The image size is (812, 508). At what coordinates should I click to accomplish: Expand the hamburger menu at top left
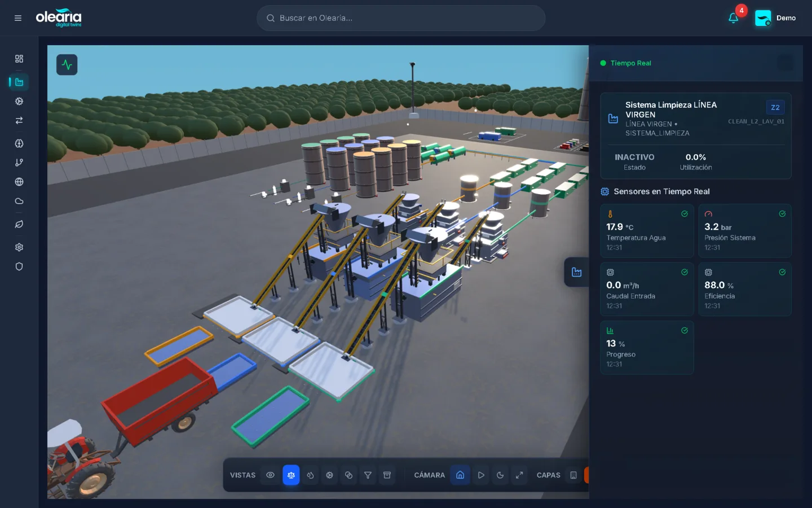(18, 18)
